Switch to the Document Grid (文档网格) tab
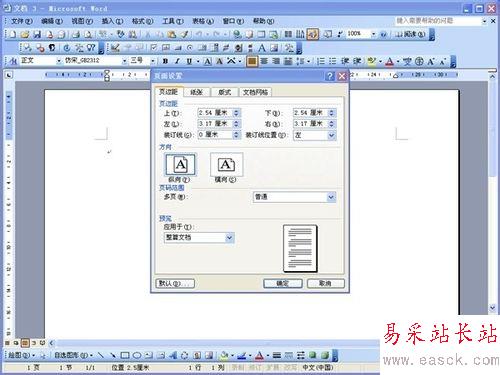500x375 pixels. (255, 92)
